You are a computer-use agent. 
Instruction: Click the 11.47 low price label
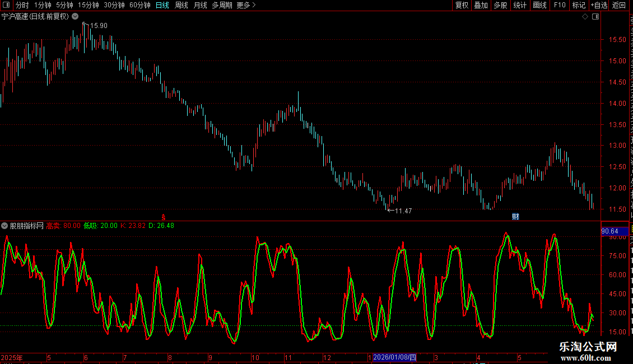403,211
